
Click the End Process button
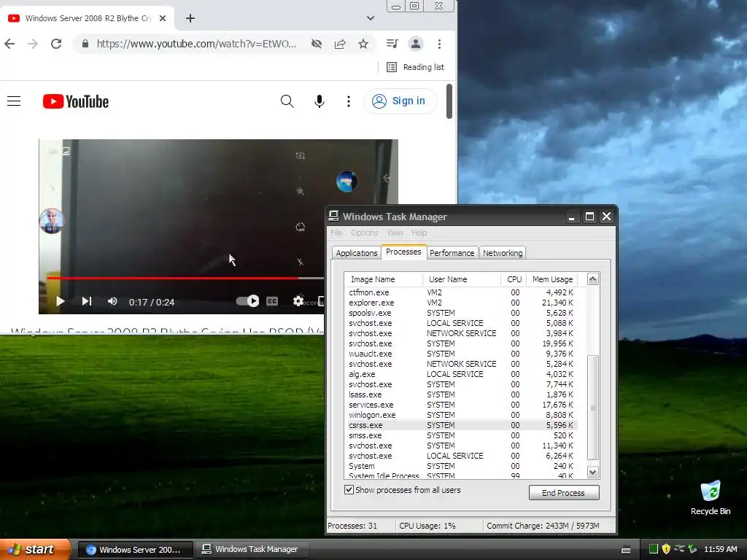click(x=564, y=492)
